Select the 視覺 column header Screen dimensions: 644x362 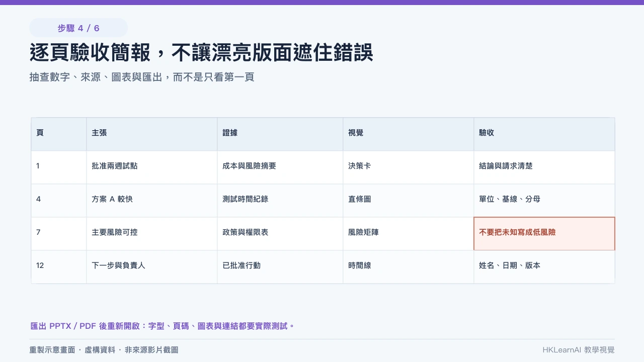(x=409, y=134)
